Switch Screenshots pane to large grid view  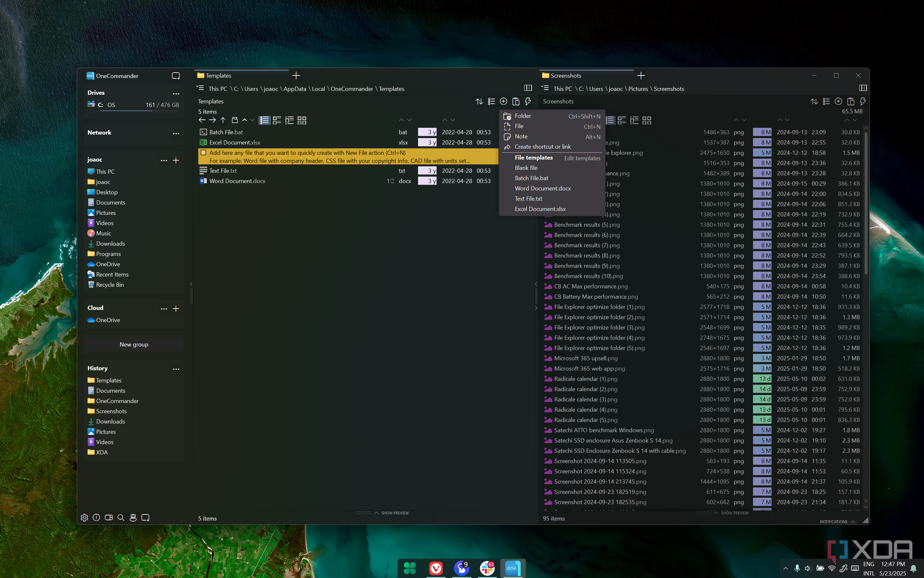647,120
